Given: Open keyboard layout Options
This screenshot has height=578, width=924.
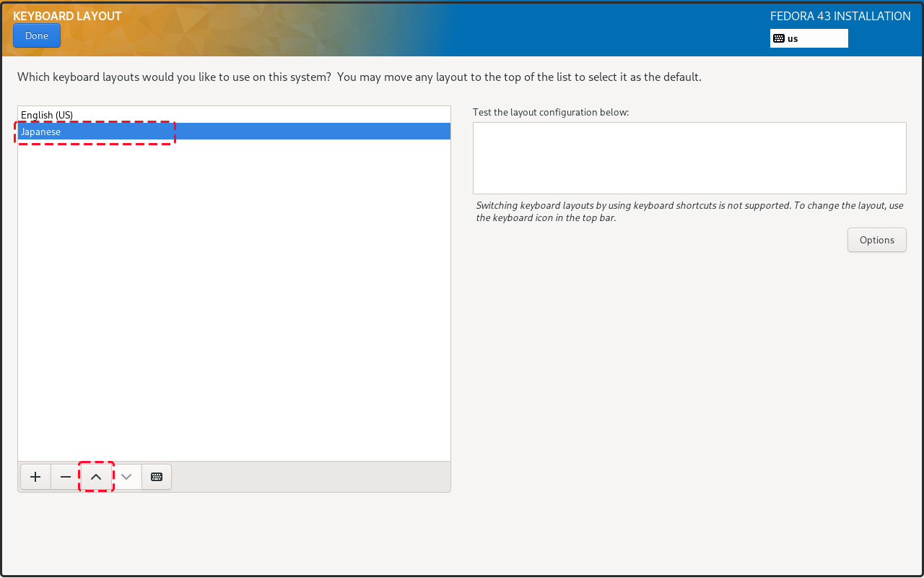Looking at the screenshot, I should point(876,240).
